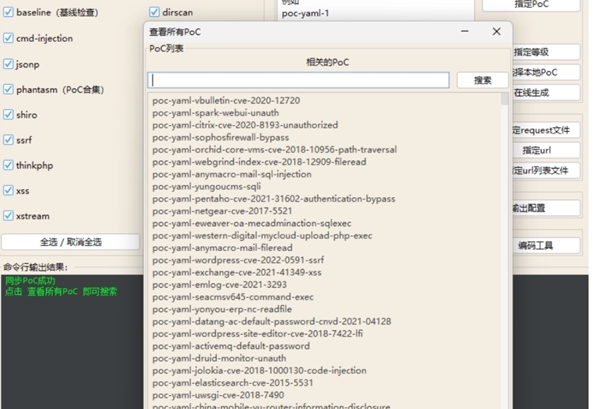Uncheck the baseline (基线检查) checkbox
This screenshot has height=409, width=600.
pyautogui.click(x=8, y=12)
